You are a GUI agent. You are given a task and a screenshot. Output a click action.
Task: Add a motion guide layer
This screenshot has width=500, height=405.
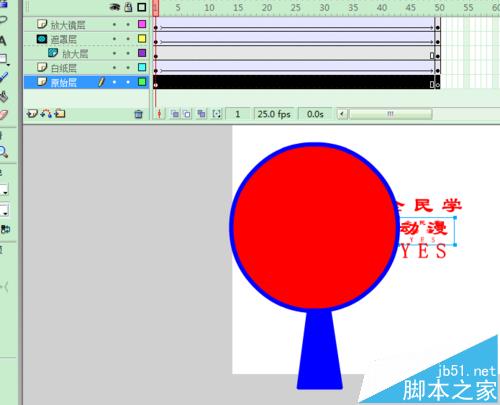pos(46,114)
